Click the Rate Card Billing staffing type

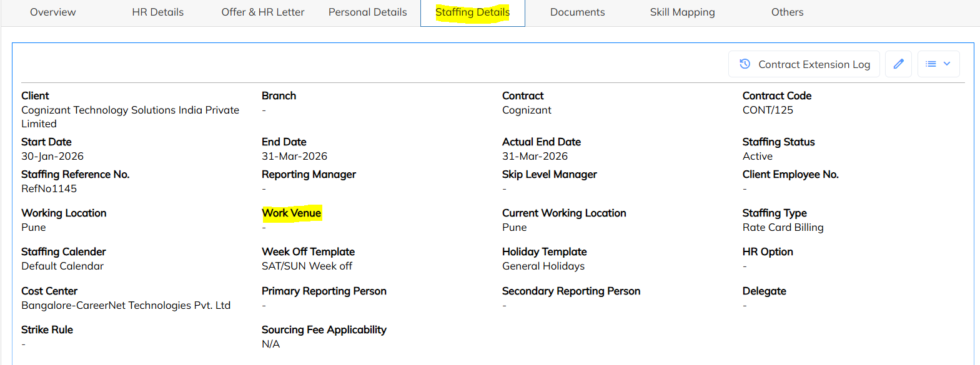coord(783,228)
